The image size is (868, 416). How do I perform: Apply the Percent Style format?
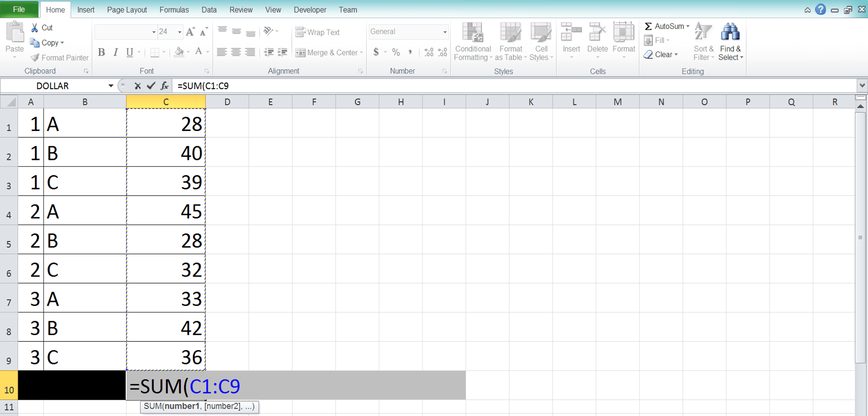tap(396, 52)
